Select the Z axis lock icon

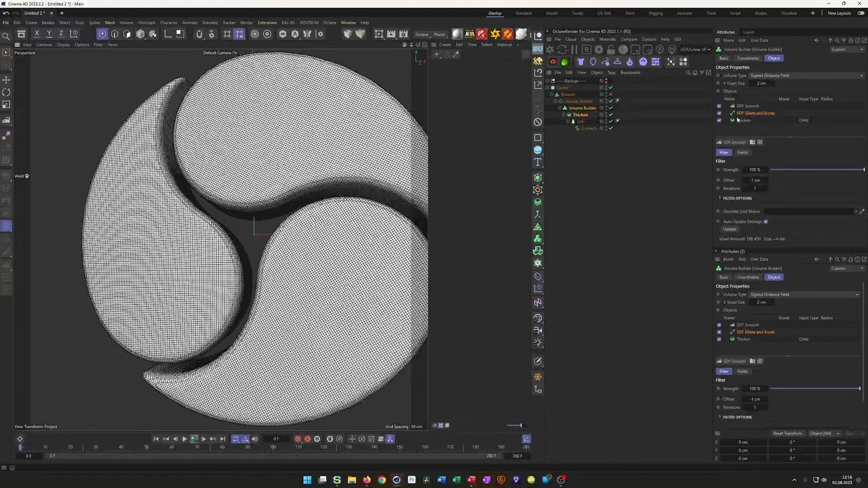point(61,34)
